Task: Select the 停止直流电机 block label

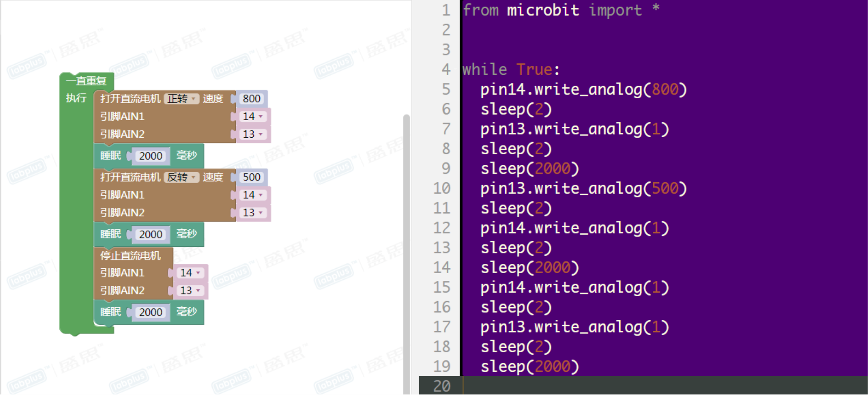Action: point(130,256)
